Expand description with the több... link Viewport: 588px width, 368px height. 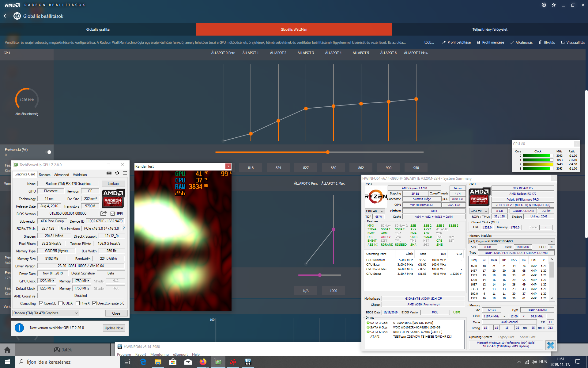tap(429, 42)
